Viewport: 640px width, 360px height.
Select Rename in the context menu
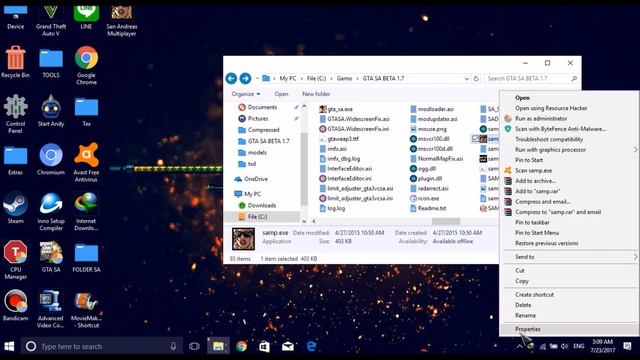(525, 315)
